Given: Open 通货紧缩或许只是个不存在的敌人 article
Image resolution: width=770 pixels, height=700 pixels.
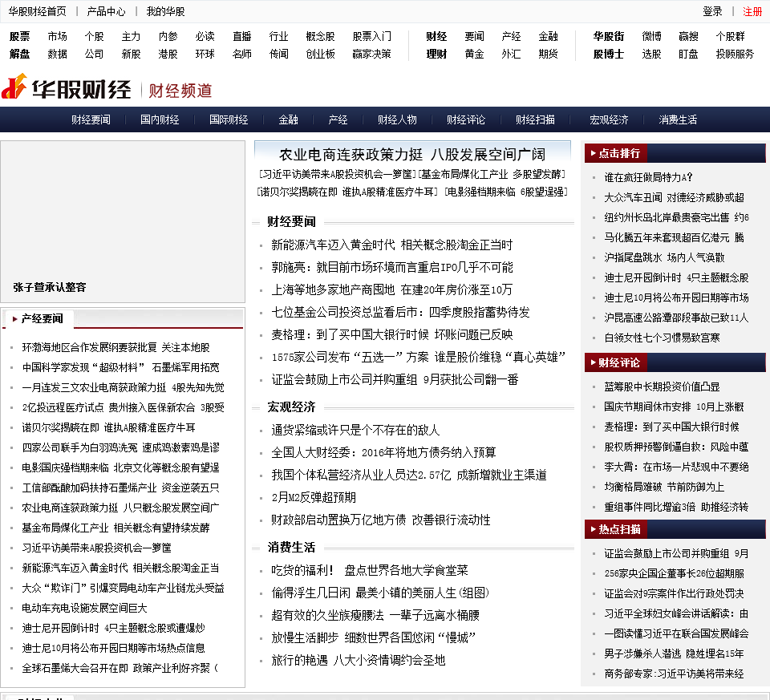Looking at the screenshot, I should point(355,431).
